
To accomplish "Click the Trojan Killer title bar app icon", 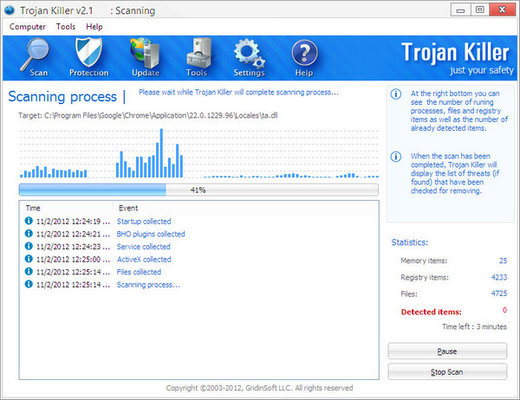I will 9,10.
